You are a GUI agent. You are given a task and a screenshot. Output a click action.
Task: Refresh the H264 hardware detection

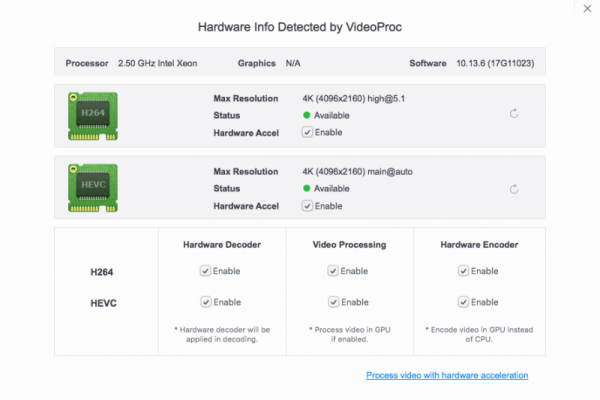[x=514, y=114]
